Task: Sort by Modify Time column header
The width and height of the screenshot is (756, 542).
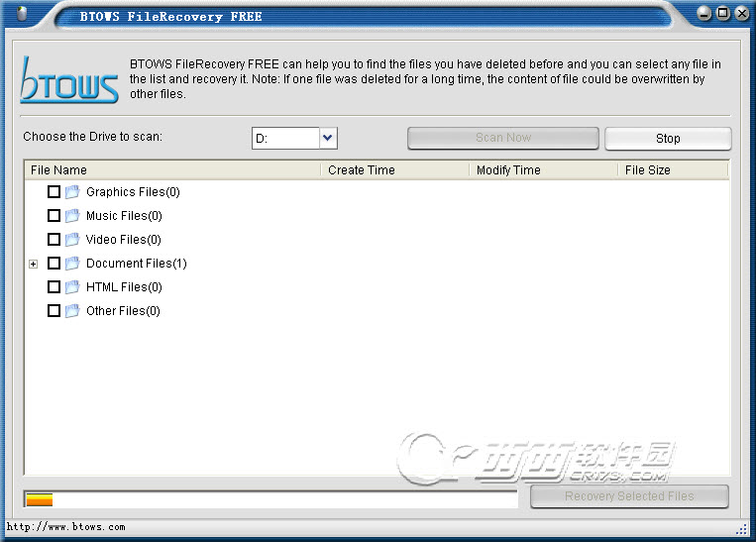Action: coord(543,170)
